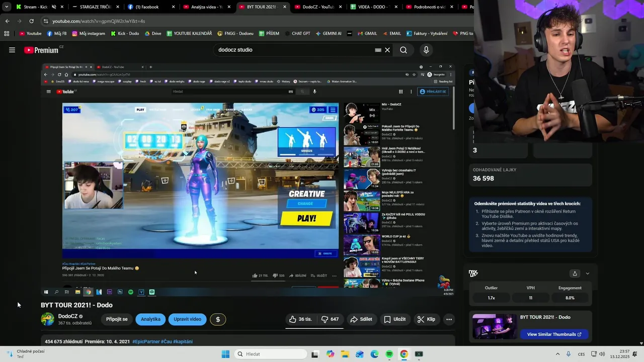644x362 pixels.
Task: Click the nexlev share/export icon
Action: click(575, 274)
